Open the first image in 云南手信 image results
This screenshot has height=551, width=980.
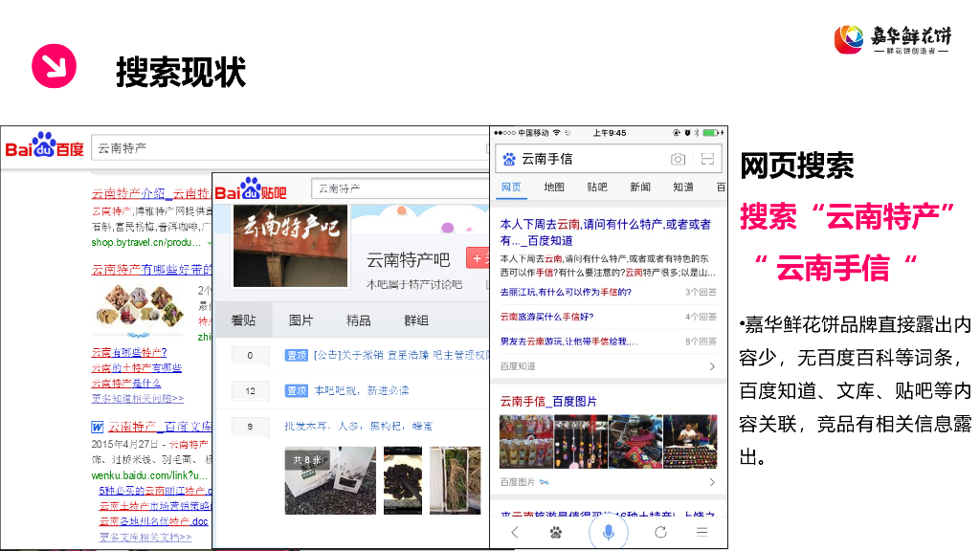(526, 442)
